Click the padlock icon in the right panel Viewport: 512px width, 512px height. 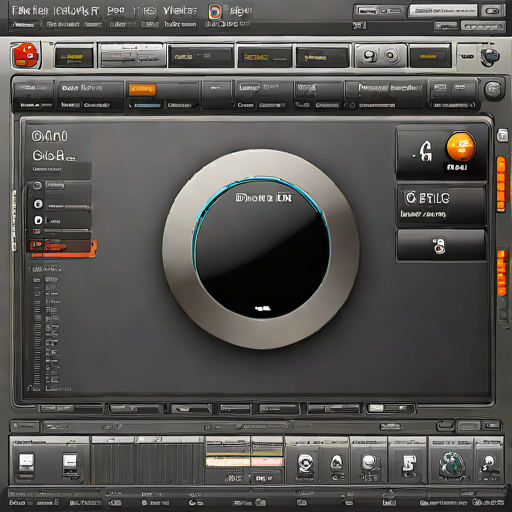(439, 246)
